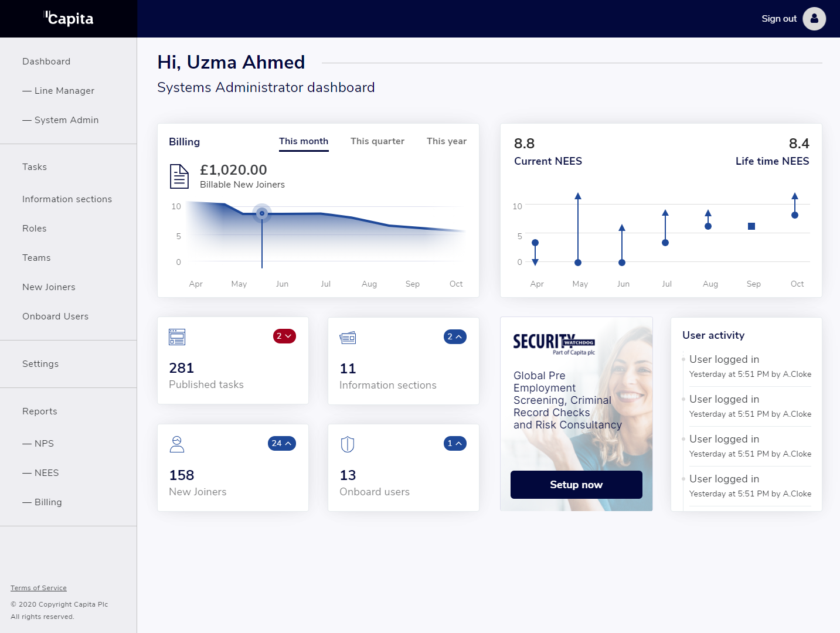This screenshot has height=633, width=840.
Task: Click the Information sections newspaper icon
Action: (348, 338)
